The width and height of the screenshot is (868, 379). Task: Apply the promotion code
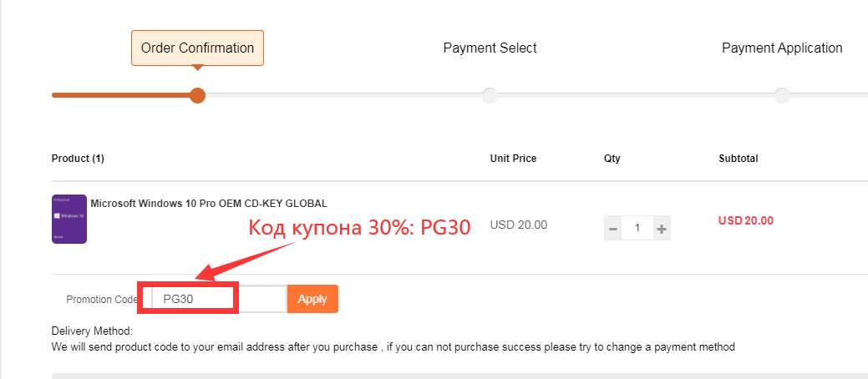[x=312, y=299]
